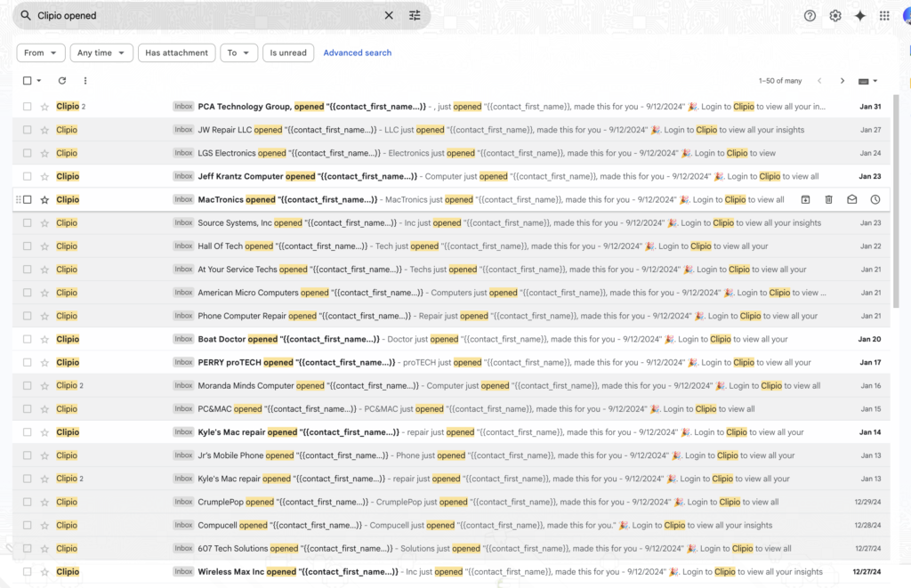Select the Boat Doctor email checkbox
The width and height of the screenshot is (911, 588).
[28, 339]
